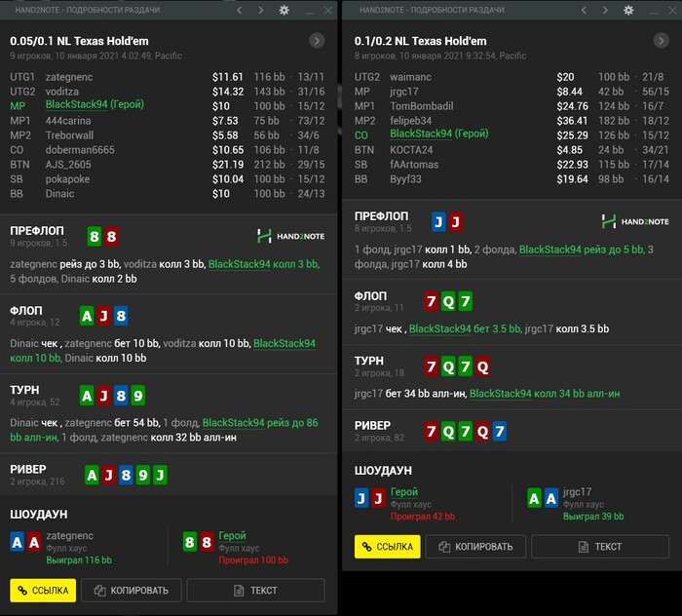Viewport: 682px width, 616px height.
Task: Click green A card in jrgc17 showdown
Action: coord(534,498)
